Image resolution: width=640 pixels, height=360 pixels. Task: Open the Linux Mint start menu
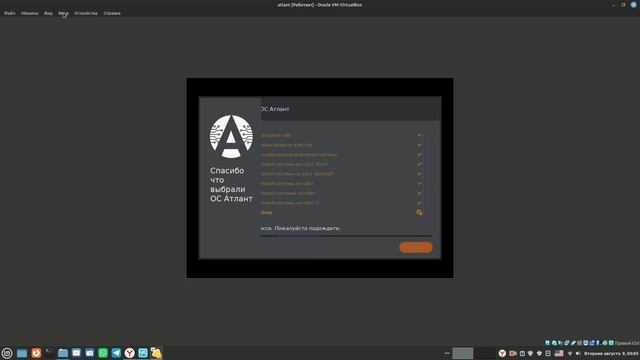tap(7, 353)
